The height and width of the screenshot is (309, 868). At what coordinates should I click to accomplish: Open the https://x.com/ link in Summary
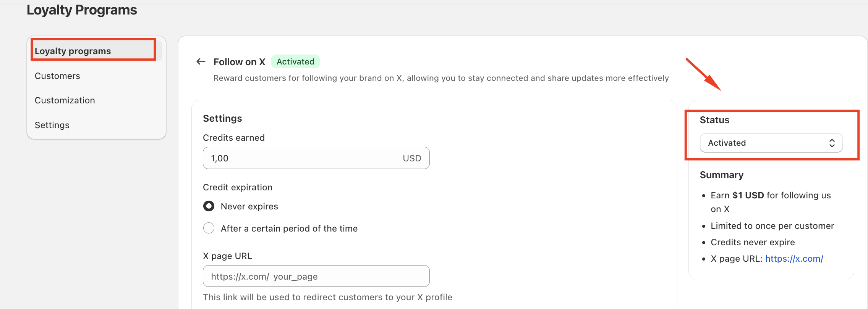(x=794, y=259)
